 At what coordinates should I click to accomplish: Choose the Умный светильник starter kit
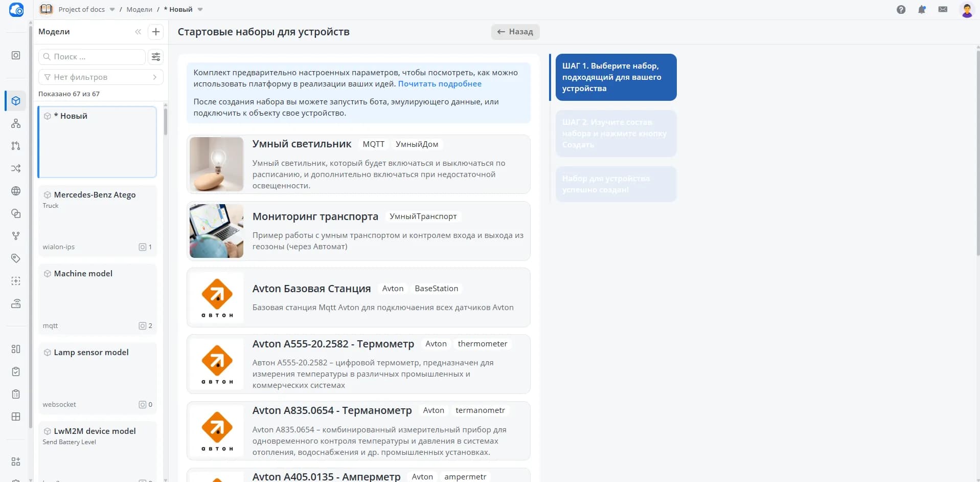pyautogui.click(x=358, y=164)
